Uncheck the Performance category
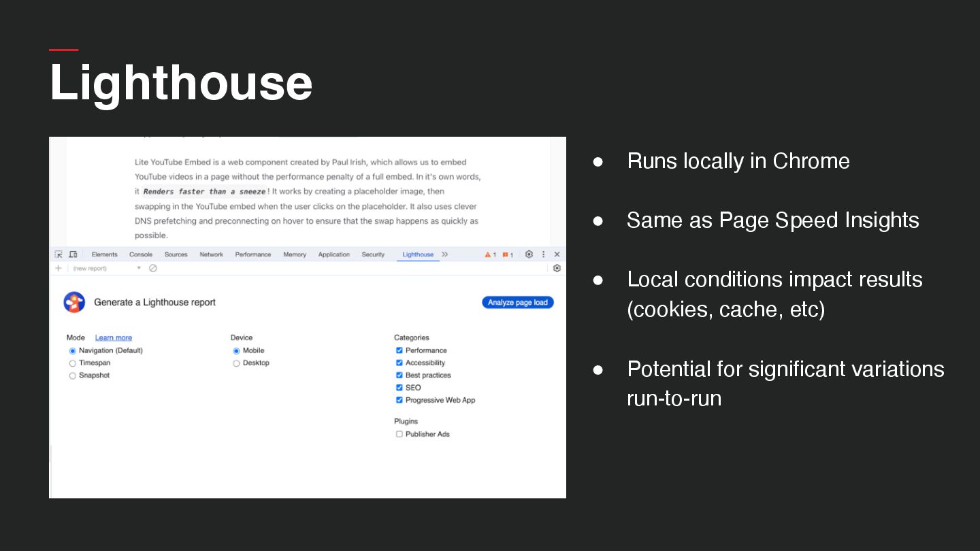980x551 pixels. click(399, 350)
